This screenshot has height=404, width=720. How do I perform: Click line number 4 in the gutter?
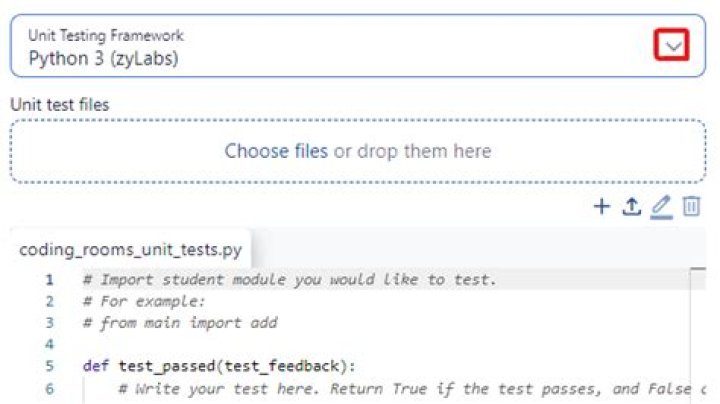[x=48, y=344]
